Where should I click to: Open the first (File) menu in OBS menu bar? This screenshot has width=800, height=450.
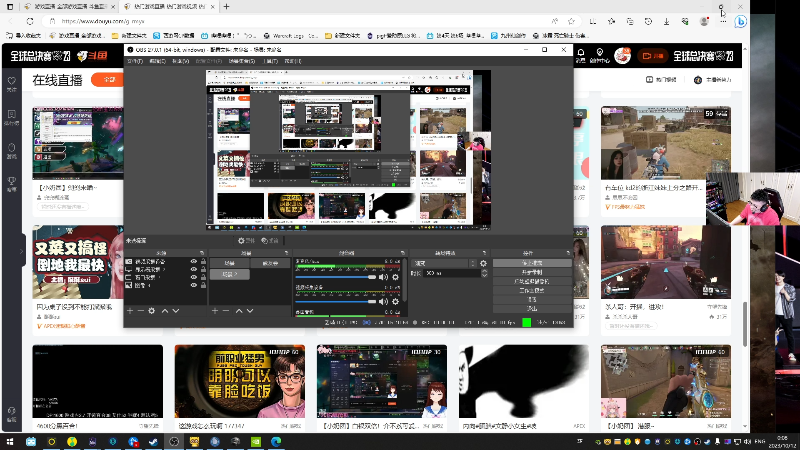tap(135, 61)
